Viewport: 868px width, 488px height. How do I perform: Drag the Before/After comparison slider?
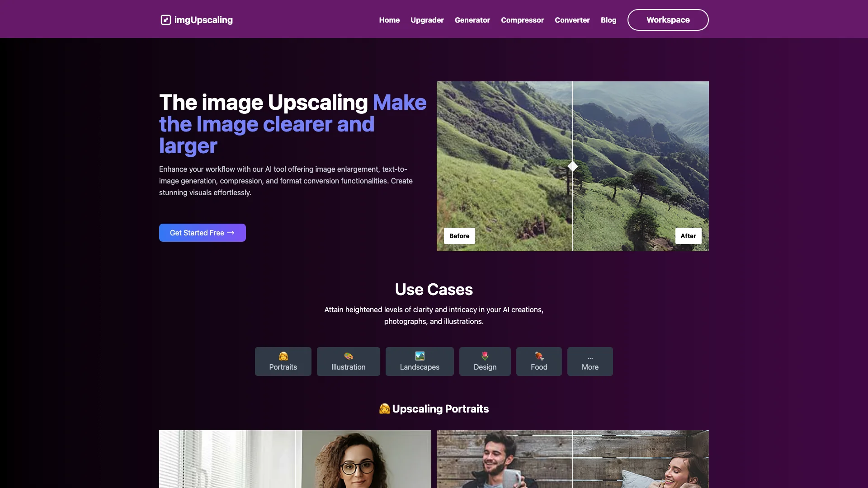(572, 166)
